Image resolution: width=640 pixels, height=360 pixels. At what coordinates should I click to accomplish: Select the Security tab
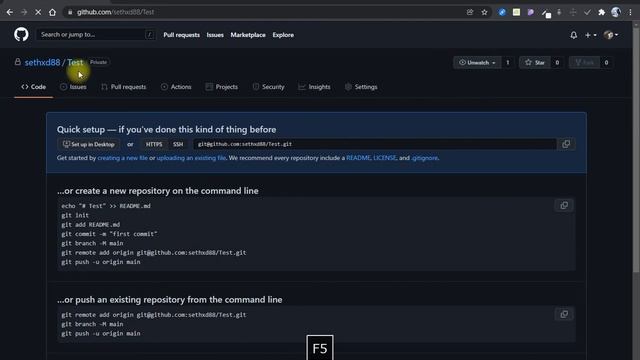coord(269,87)
